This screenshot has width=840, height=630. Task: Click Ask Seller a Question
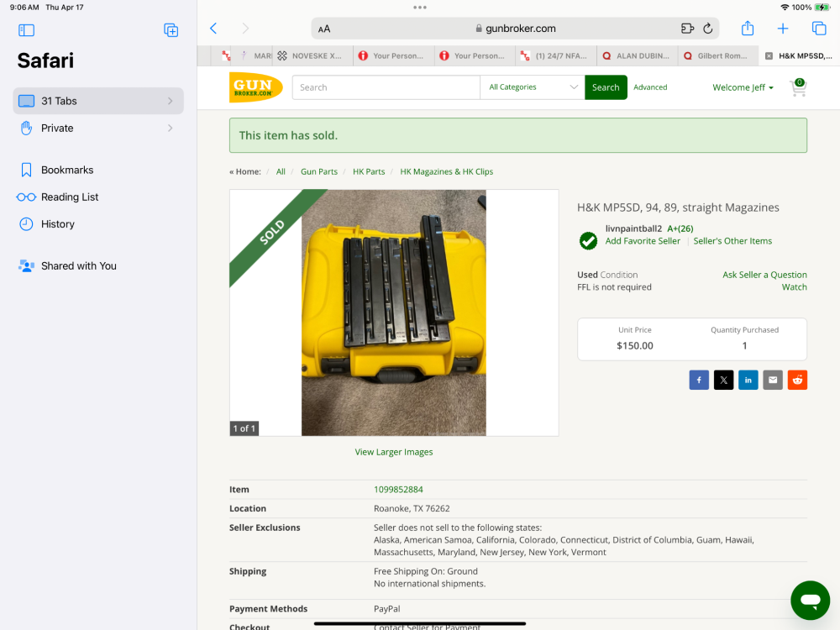pyautogui.click(x=764, y=275)
